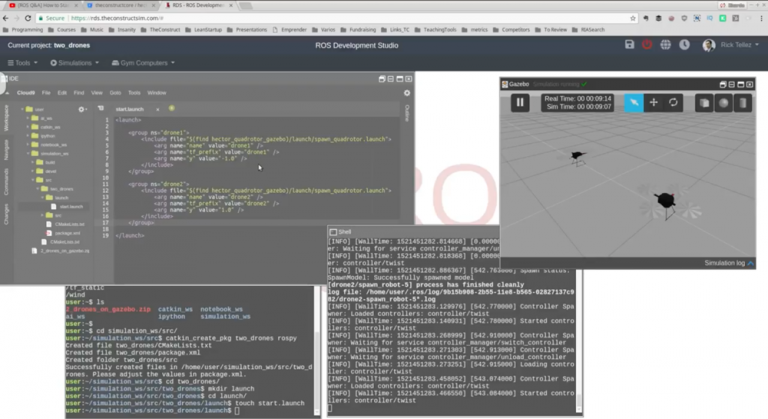Open the Workspace side panel

click(x=6, y=118)
